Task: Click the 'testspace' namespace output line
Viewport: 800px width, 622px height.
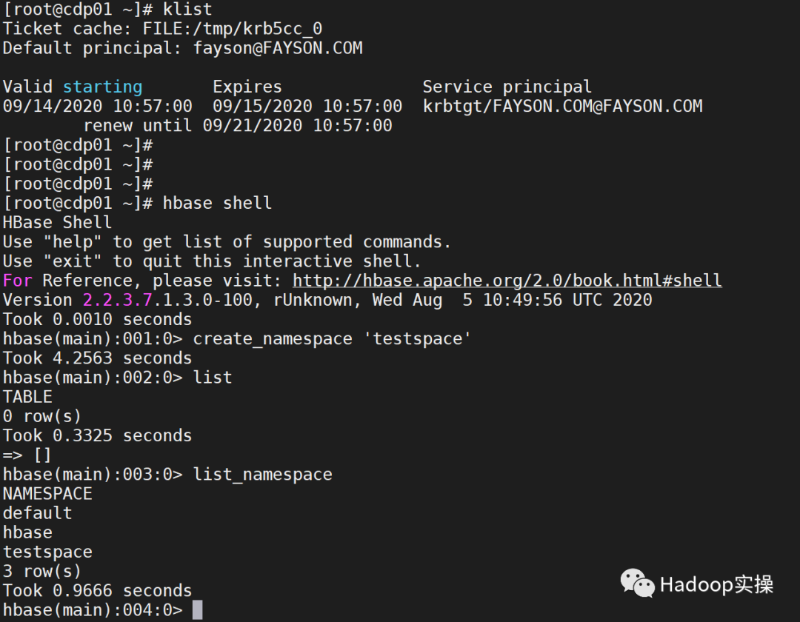Action: click(47, 552)
